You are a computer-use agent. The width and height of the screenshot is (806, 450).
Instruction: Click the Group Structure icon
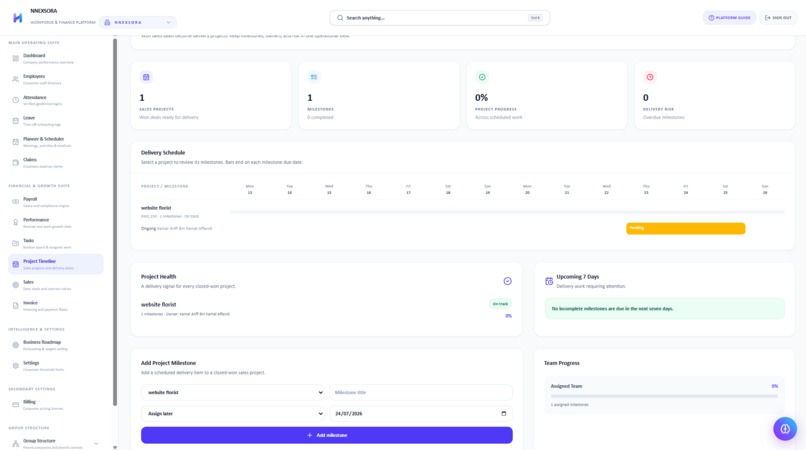point(15,443)
